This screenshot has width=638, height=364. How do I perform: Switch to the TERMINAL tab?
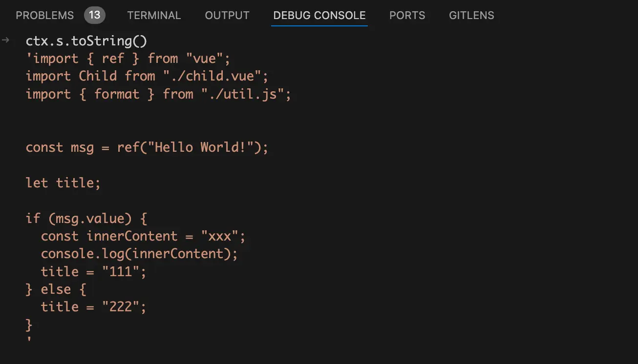pos(154,16)
